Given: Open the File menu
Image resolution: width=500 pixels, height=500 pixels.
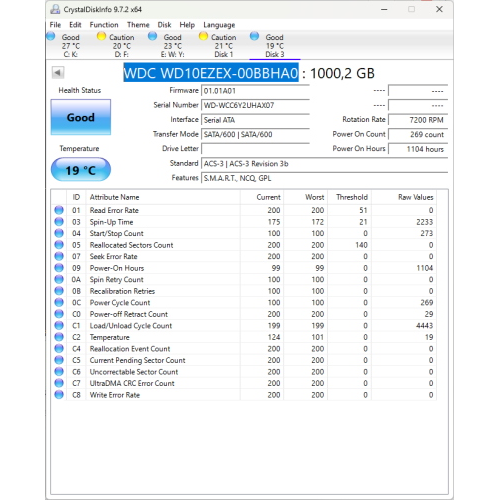Looking at the screenshot, I should click(x=55, y=25).
